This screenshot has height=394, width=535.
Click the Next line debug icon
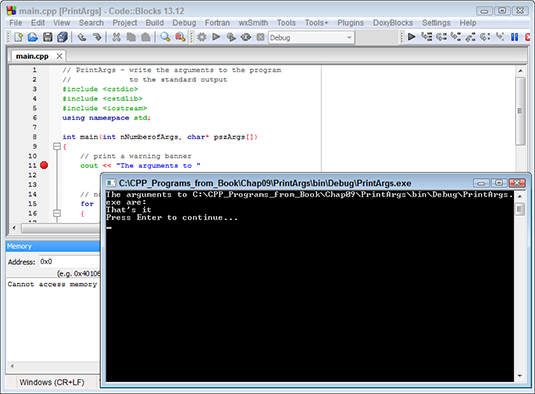click(x=441, y=37)
